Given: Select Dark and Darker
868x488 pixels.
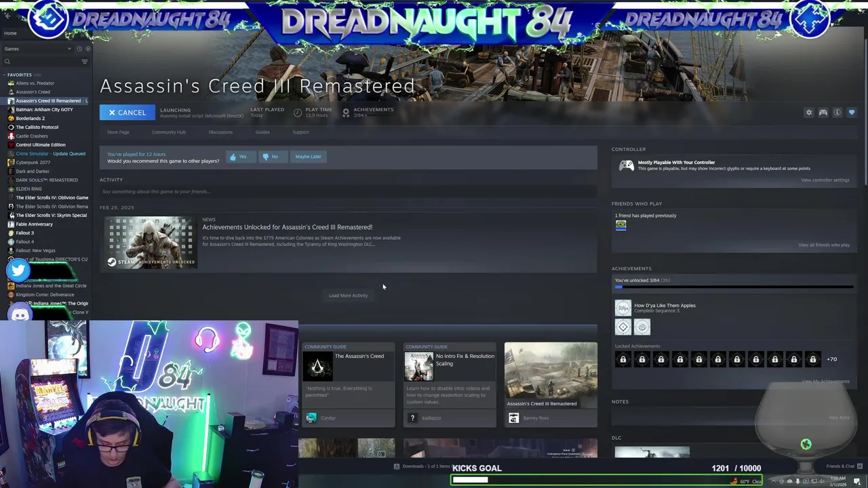Looking at the screenshot, I should 32,171.
